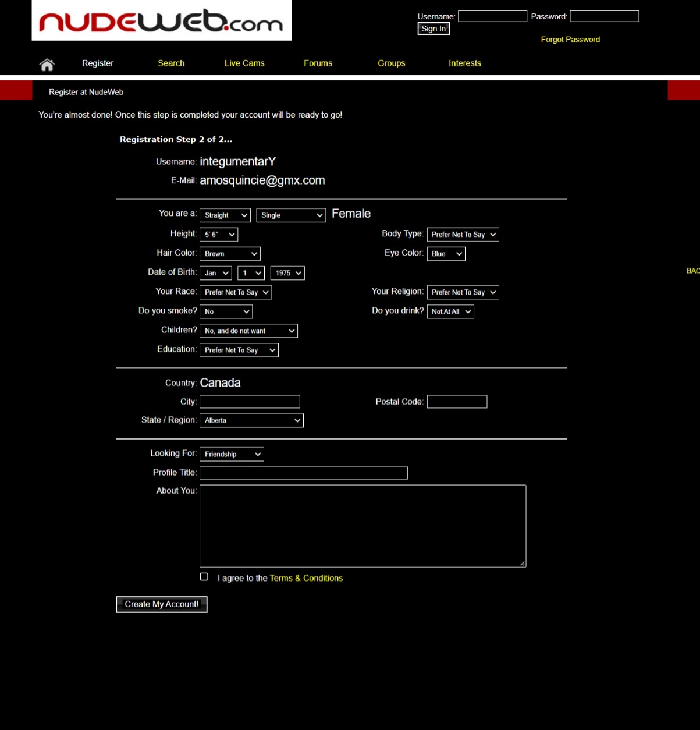
Task: Click the home icon in navigation bar
Action: pos(47,64)
